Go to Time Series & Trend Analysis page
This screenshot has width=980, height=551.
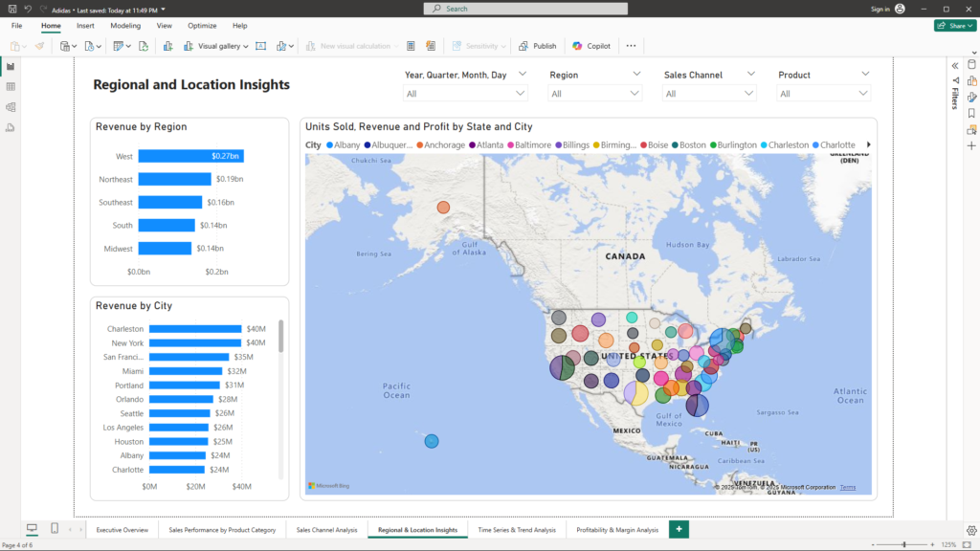(517, 529)
